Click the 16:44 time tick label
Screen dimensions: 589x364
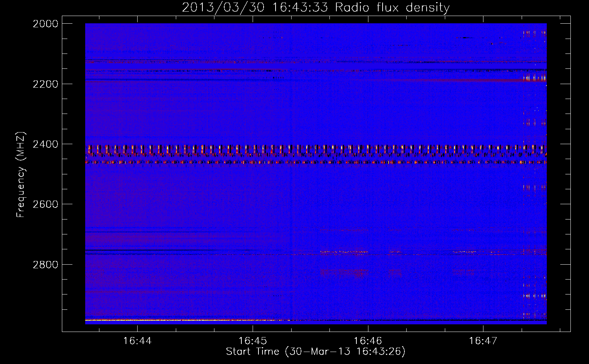pyautogui.click(x=137, y=341)
